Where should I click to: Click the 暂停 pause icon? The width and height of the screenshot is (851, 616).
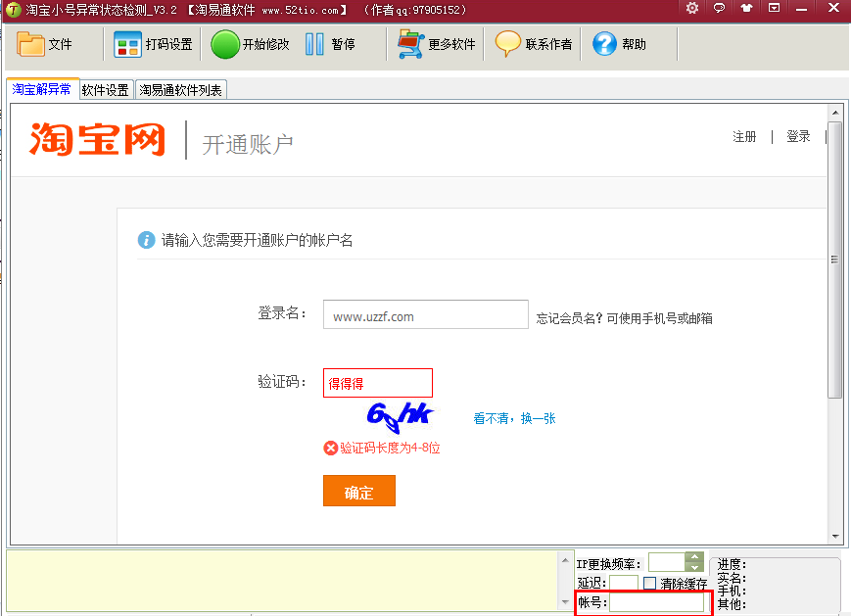pos(314,44)
